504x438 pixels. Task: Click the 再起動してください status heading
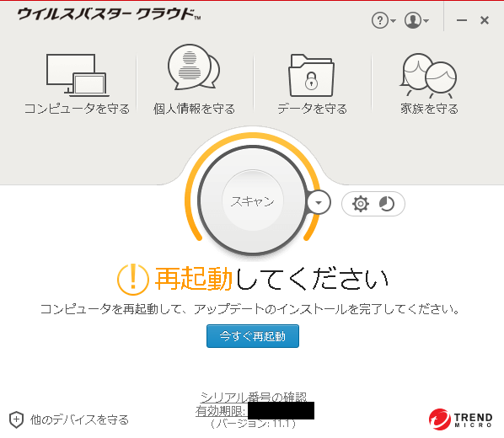point(271,279)
